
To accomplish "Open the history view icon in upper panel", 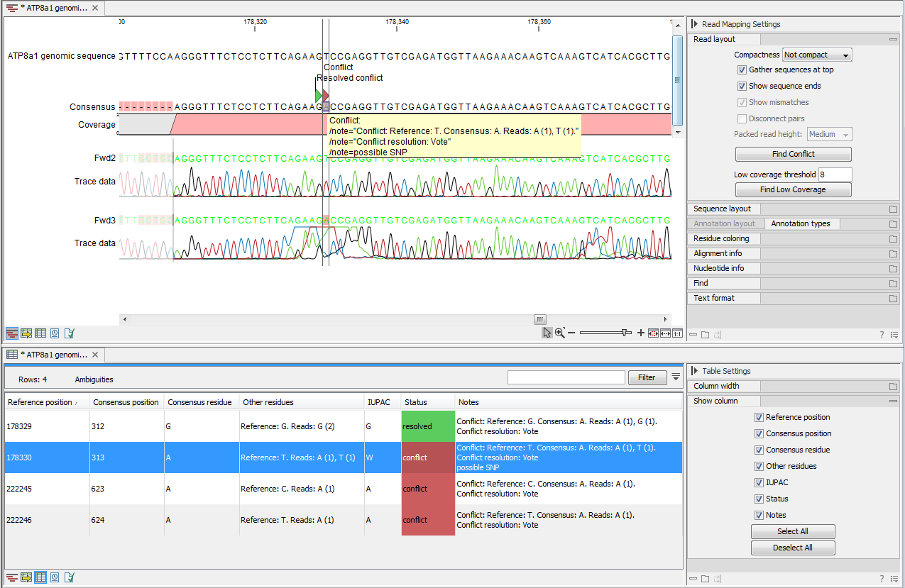I will [x=55, y=333].
